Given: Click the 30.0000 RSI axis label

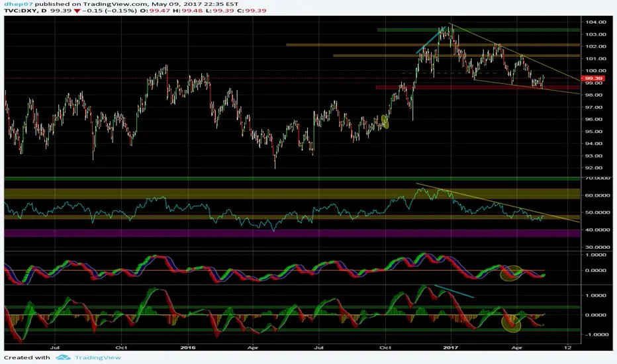Looking at the screenshot, I should coord(597,247).
